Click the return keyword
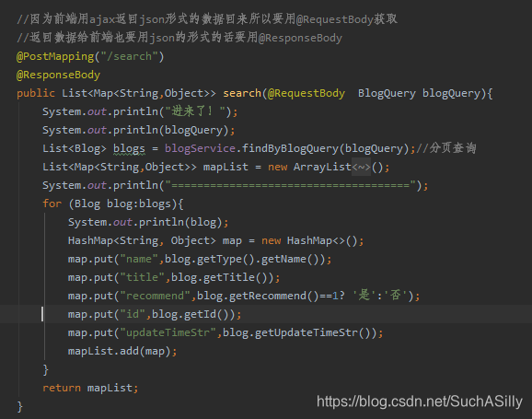This screenshot has width=532, height=419. coord(62,388)
